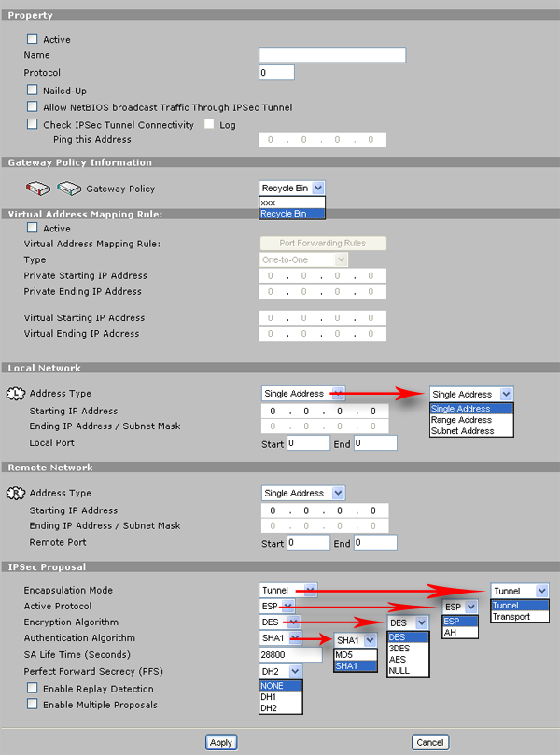Choose DES option in expanded list
Screen dimensions: 560x755
point(407,637)
